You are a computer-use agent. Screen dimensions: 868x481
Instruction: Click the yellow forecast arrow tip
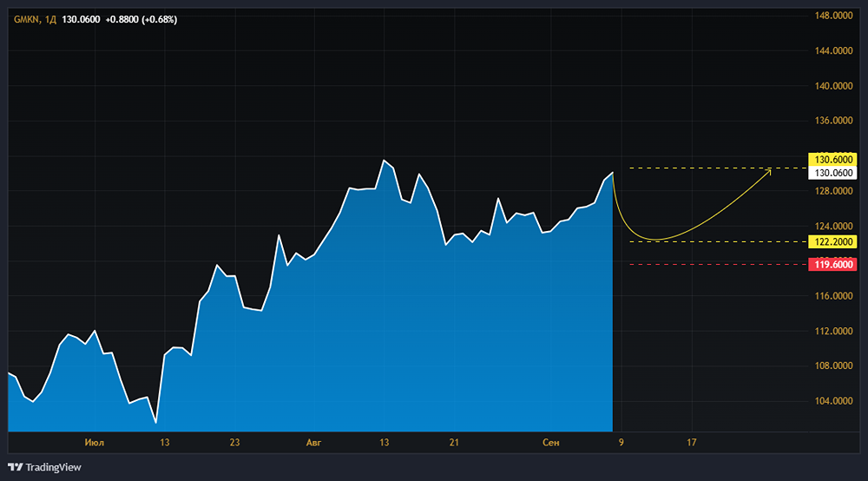(770, 170)
